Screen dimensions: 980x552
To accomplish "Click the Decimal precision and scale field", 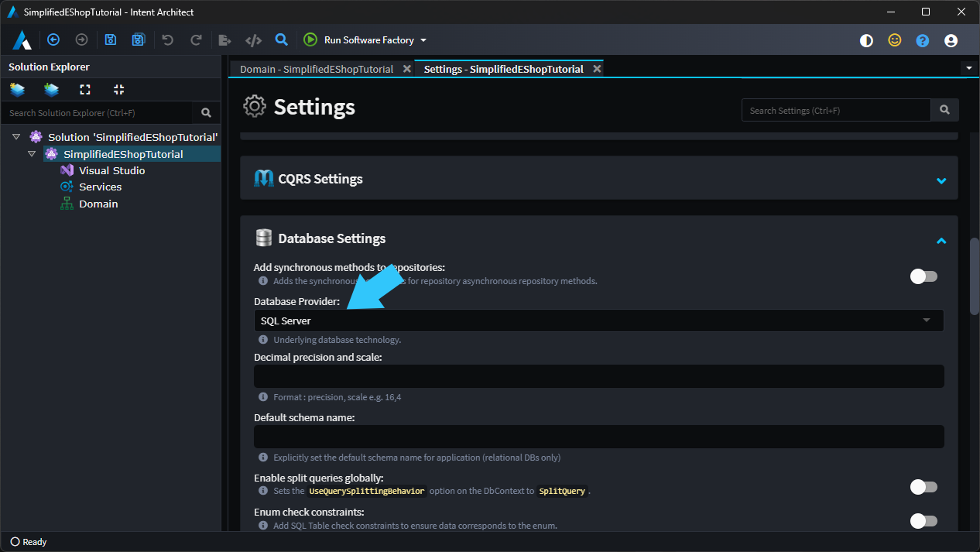I will tap(598, 376).
